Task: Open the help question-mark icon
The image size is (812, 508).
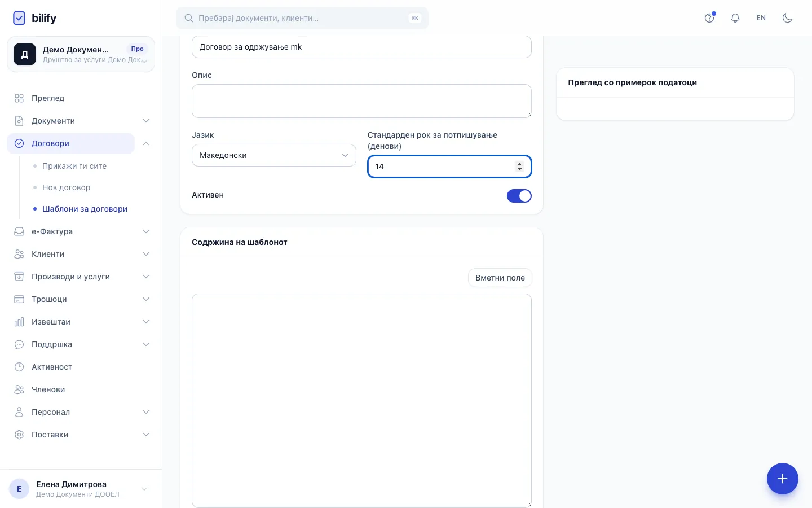Action: pyautogui.click(x=709, y=18)
